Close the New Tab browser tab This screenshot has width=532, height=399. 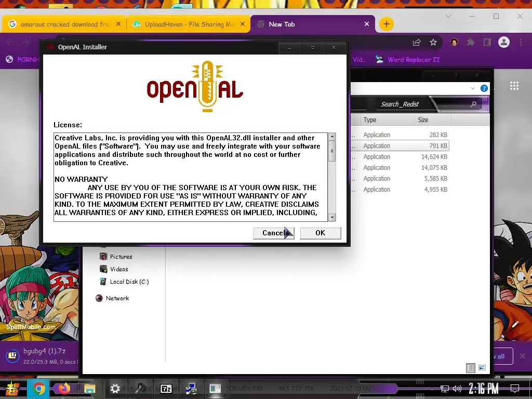coord(367,24)
